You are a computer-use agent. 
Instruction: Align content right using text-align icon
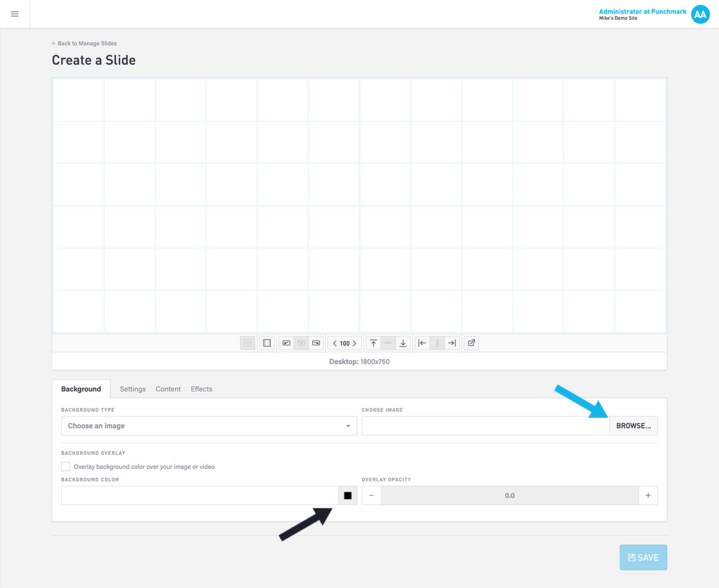pos(316,343)
